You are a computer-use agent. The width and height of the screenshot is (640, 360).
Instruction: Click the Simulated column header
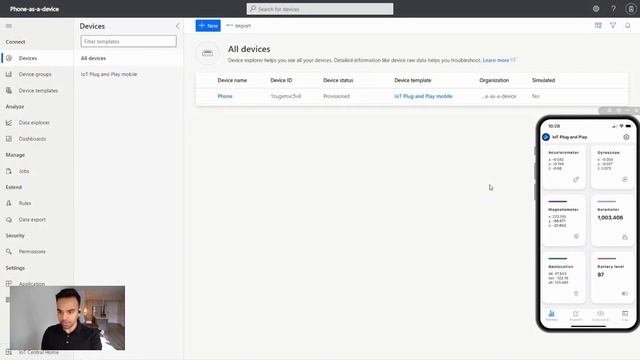(543, 80)
